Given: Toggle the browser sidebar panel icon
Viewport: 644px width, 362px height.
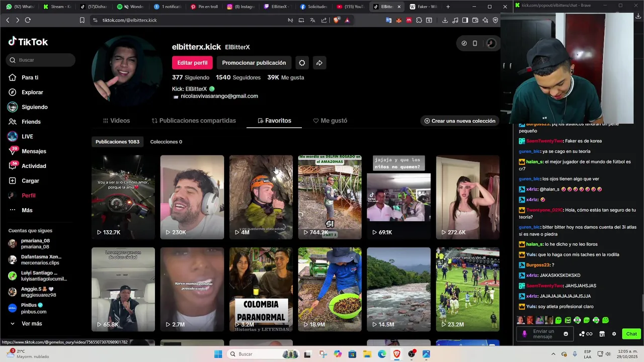Looking at the screenshot, I should (x=465, y=20).
